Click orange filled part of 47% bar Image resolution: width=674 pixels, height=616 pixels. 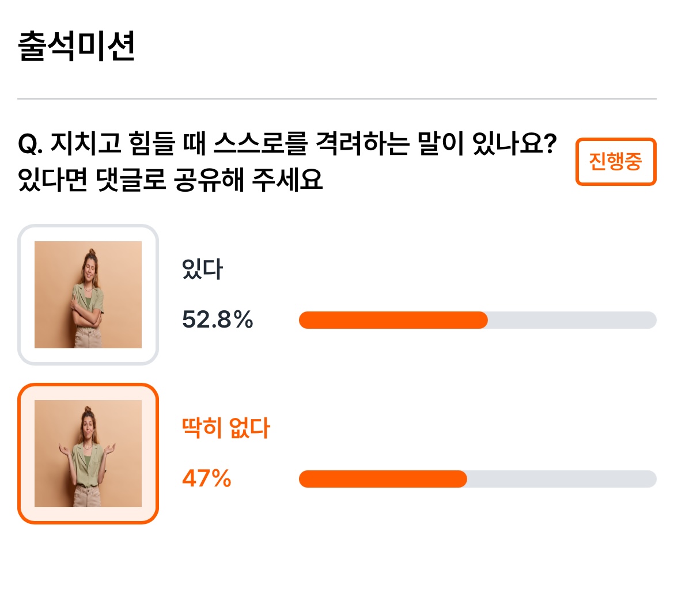(383, 479)
